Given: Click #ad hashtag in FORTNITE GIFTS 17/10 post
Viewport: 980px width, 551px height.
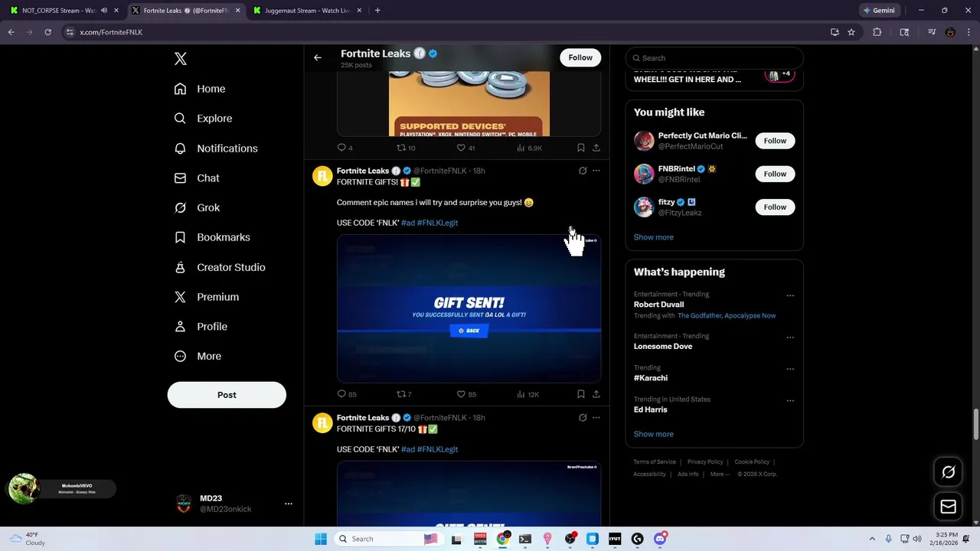Looking at the screenshot, I should coord(408,449).
